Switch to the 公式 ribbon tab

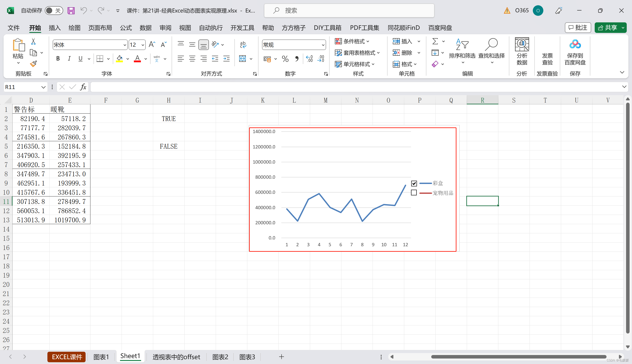126,28
